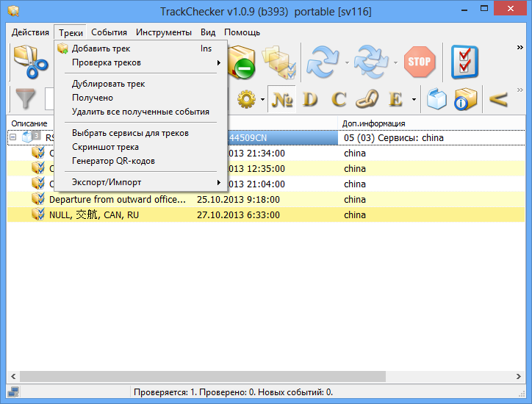The height and width of the screenshot is (404, 532).
Task: Select Добавить трек from menu
Action: [101, 48]
